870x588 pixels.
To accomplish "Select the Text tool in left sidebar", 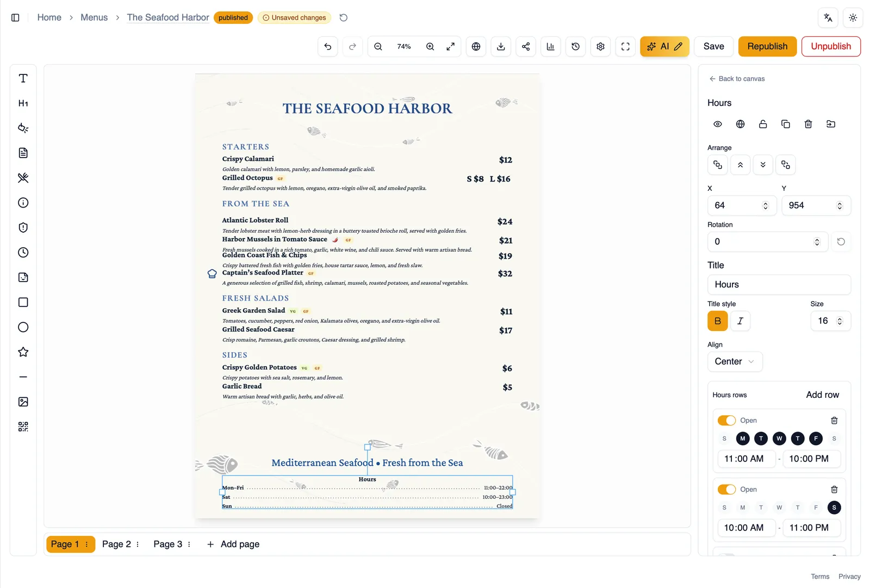I will 23,78.
